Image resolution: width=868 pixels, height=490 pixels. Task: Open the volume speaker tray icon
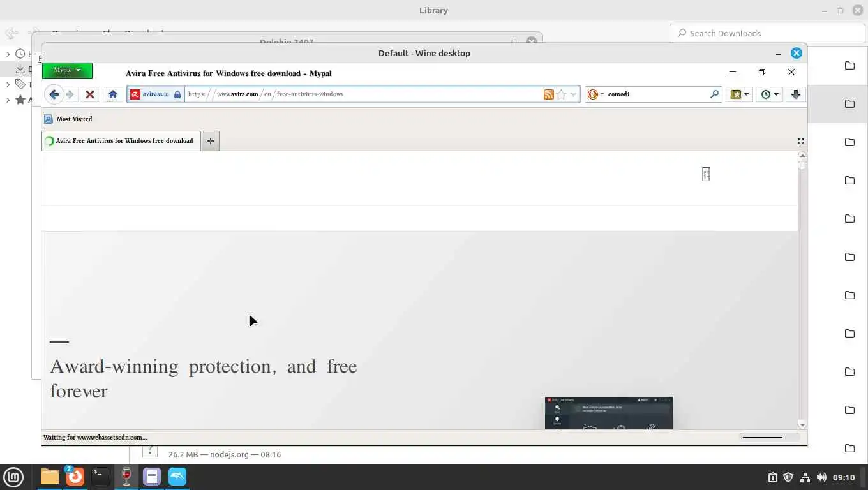[x=821, y=477]
